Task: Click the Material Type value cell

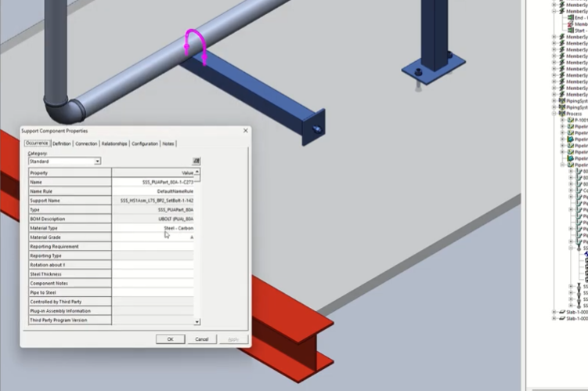Action: tap(153, 228)
